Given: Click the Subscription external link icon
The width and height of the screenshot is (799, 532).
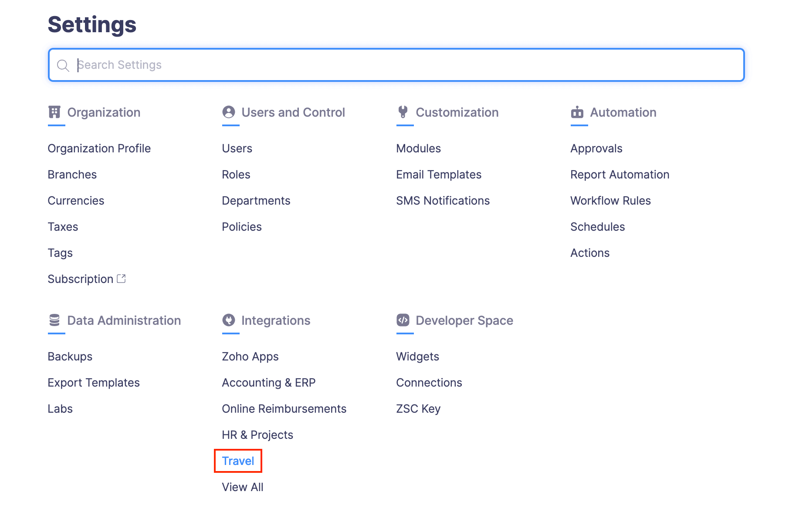Looking at the screenshot, I should coord(122,279).
